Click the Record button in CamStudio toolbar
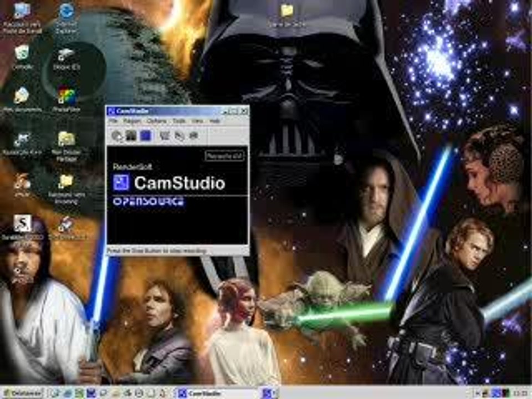 tap(117, 136)
